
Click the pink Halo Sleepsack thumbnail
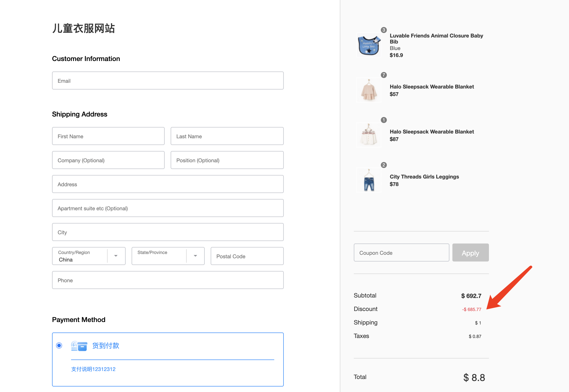point(369,90)
